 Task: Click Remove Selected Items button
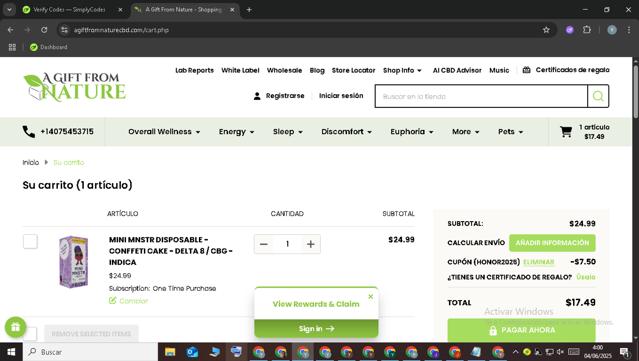[91, 333]
